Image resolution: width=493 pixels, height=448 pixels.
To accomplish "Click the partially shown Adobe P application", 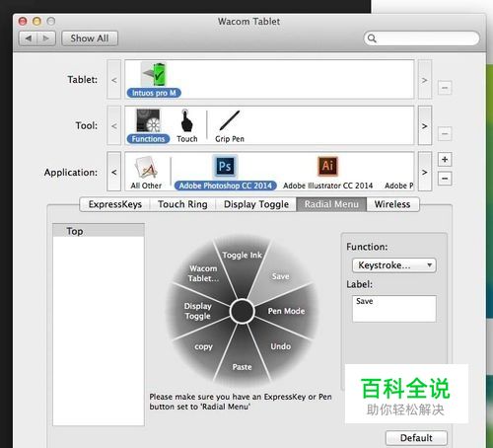I will tap(399, 186).
